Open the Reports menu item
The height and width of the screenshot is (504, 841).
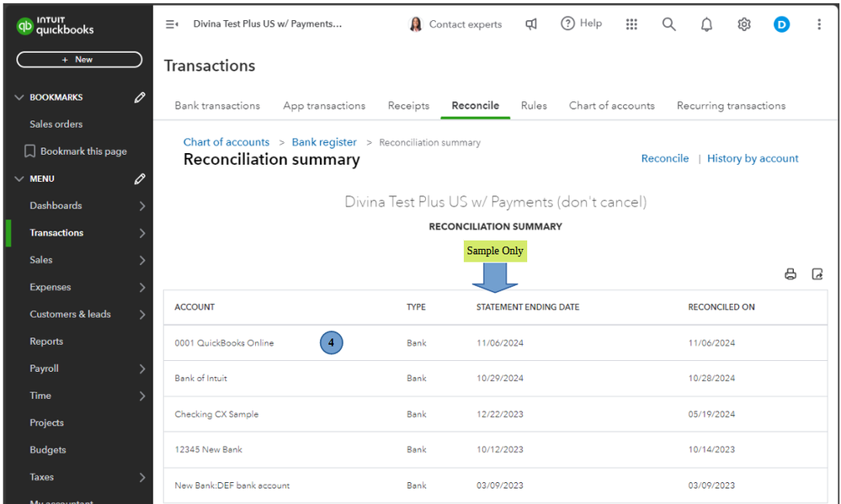46,342
